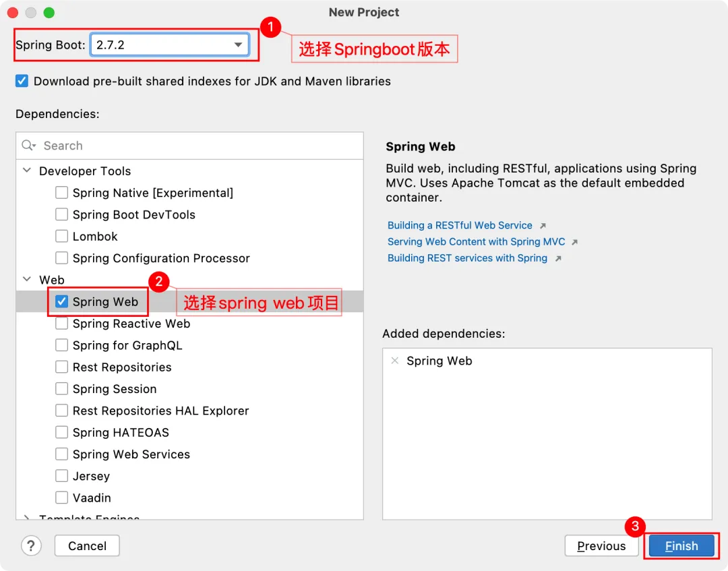Check Spring Session
728x571 pixels.
tap(62, 388)
